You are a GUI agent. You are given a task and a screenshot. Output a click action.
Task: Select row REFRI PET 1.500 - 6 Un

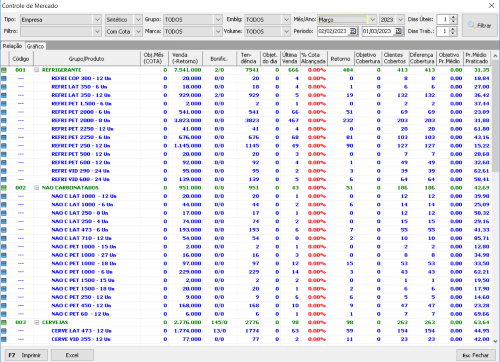[246, 104]
